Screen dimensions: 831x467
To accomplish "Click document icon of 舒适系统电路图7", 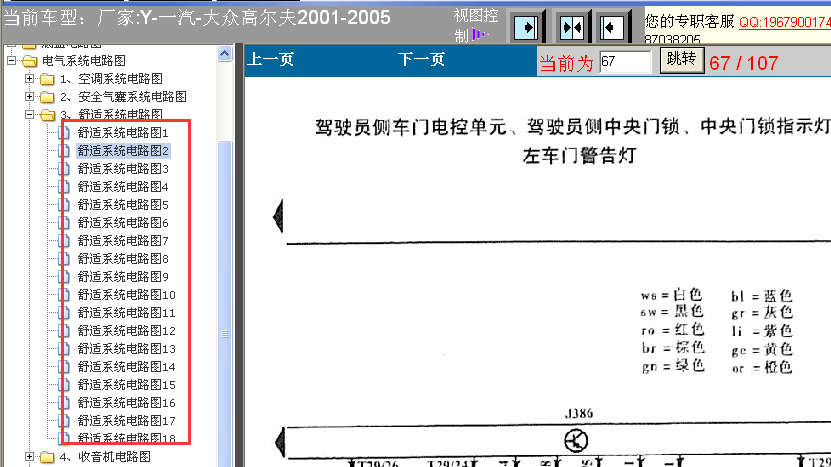I will (64, 241).
